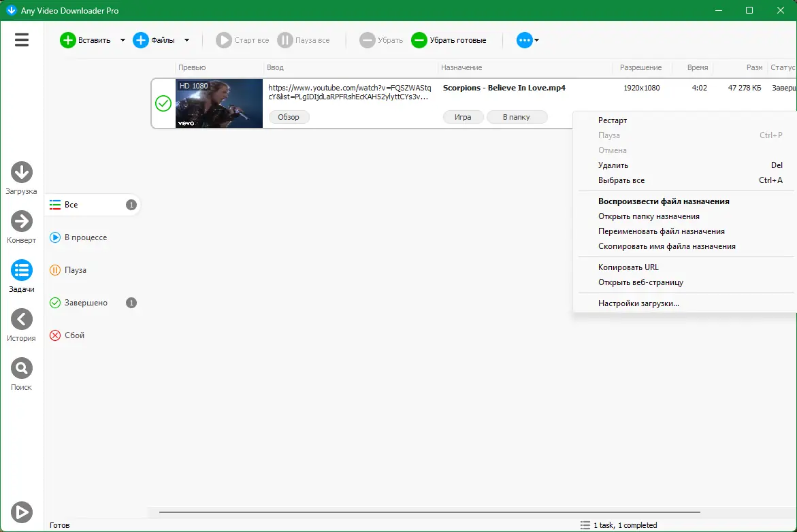Open the Scorpions video thumbnail preview
This screenshot has height=532, width=797.
[219, 103]
